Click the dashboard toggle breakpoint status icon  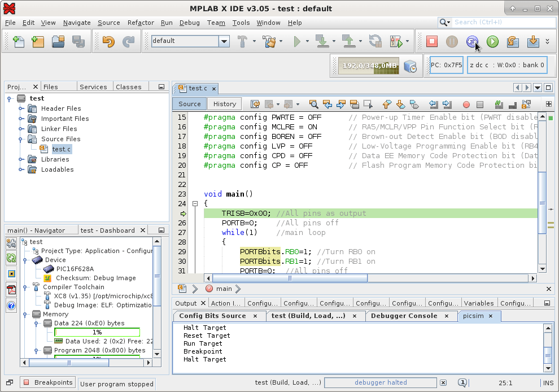click(11, 273)
